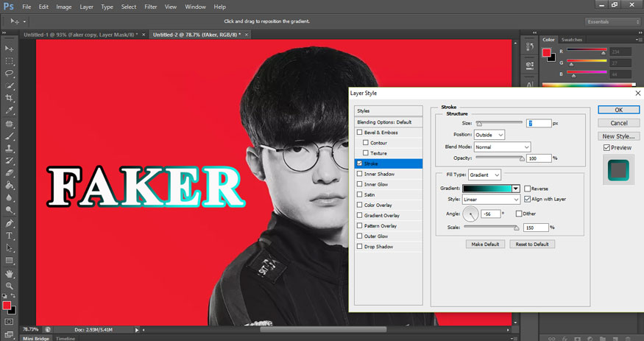This screenshot has height=341, width=644.
Task: Enable the Drop Shadow checkbox
Action: click(359, 247)
